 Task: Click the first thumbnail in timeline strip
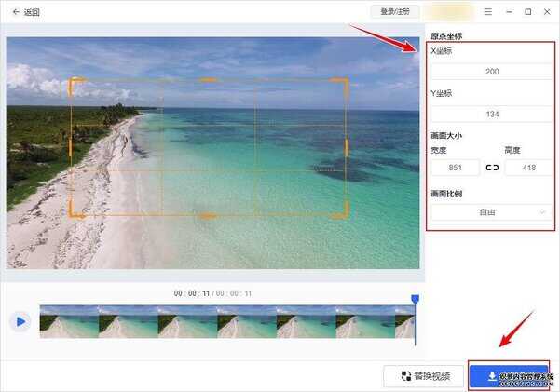(69, 321)
